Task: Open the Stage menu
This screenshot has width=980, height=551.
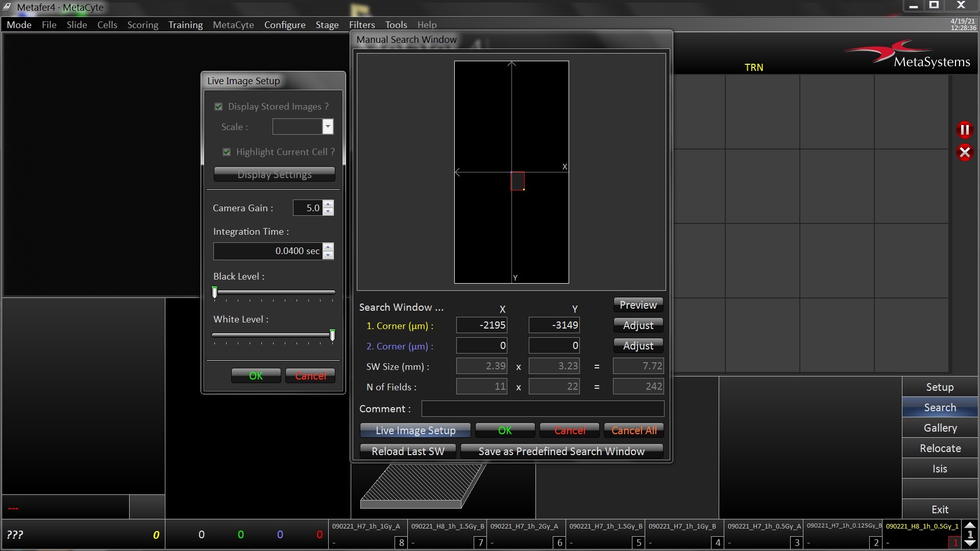Action: (x=327, y=24)
